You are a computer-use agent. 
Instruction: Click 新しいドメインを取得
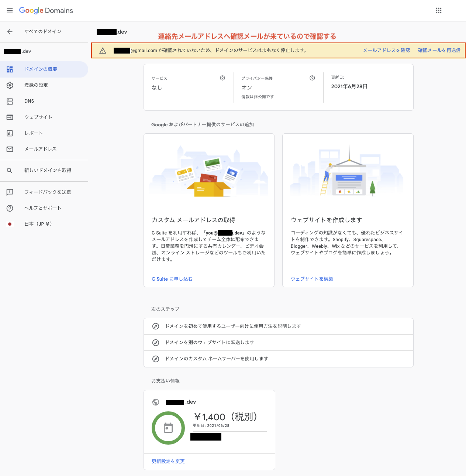click(44, 171)
